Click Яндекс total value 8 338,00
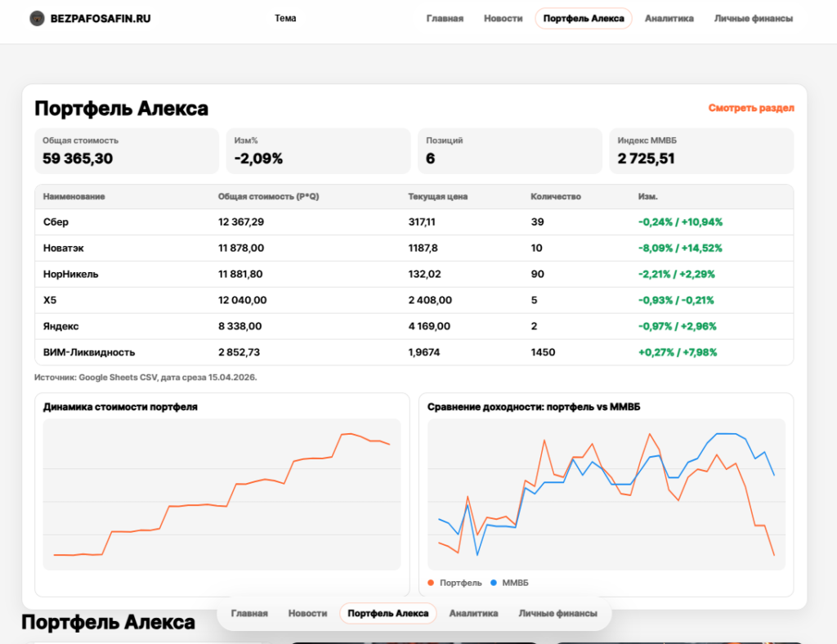 239,327
